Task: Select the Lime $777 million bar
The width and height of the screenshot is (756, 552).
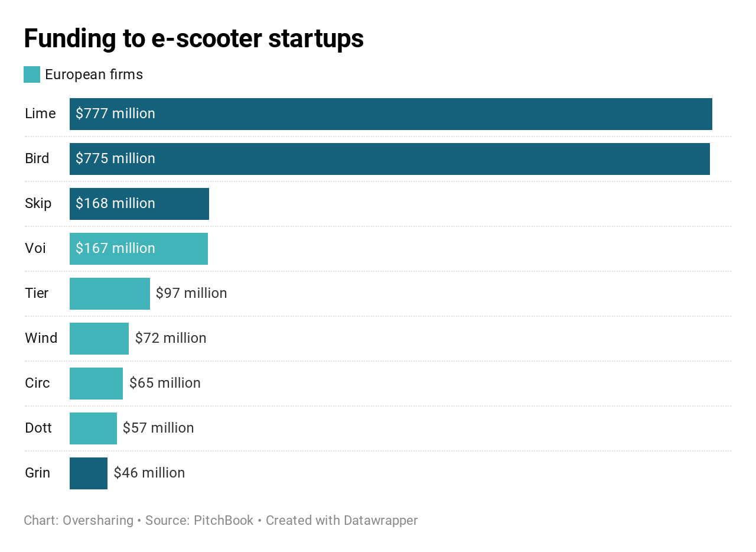Action: [390, 114]
